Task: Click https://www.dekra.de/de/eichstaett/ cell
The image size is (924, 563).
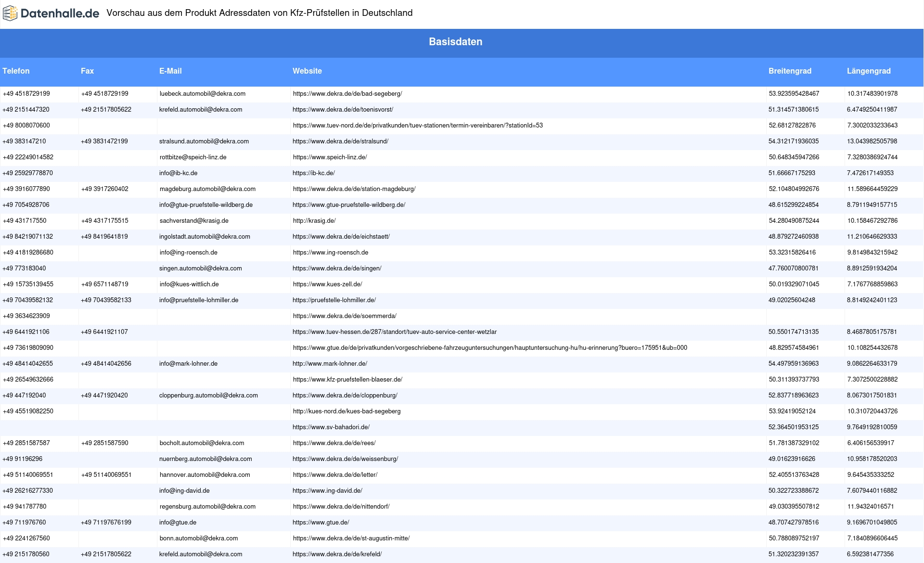Action: tap(341, 237)
